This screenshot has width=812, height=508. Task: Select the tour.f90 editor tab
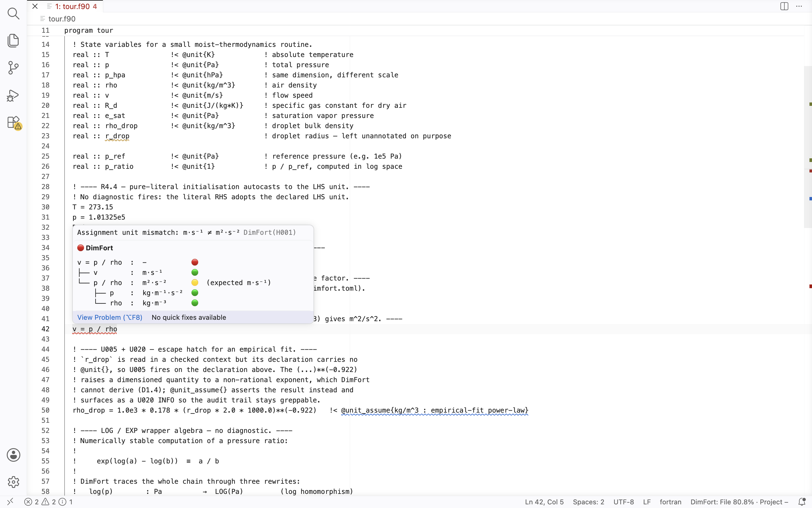72,6
